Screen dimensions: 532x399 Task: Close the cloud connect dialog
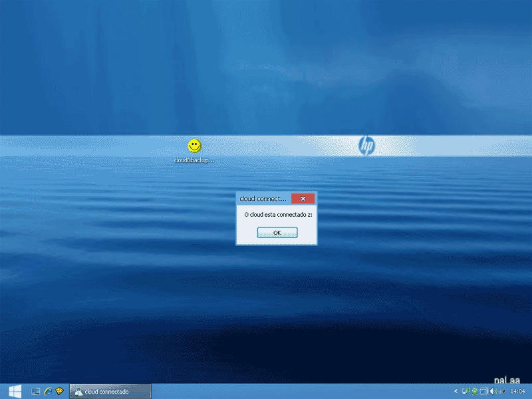[303, 198]
